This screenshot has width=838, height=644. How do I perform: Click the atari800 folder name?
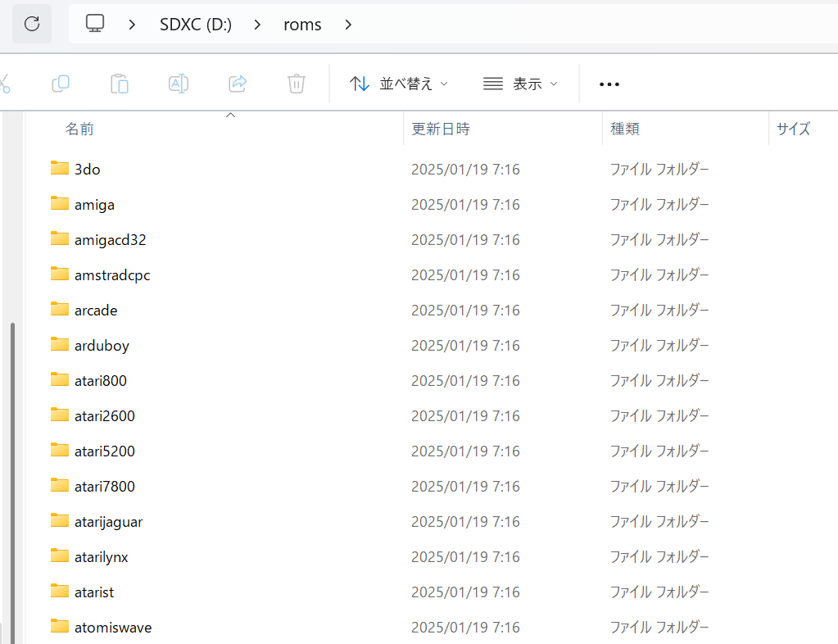(101, 381)
